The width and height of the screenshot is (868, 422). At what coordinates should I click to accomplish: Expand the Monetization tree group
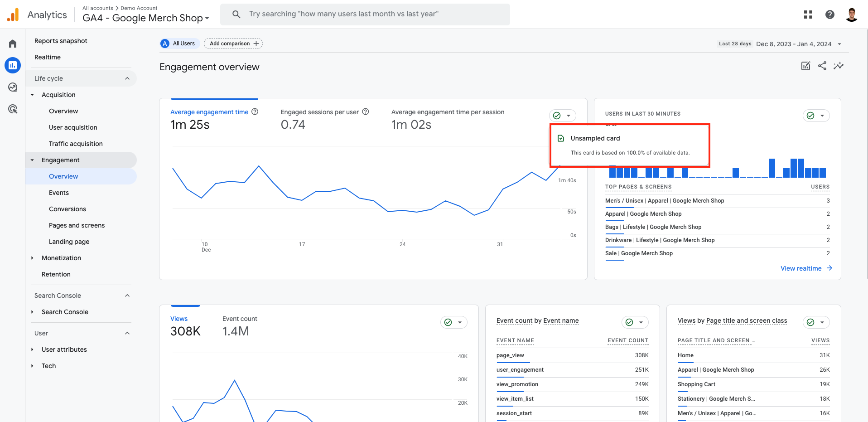(32, 258)
